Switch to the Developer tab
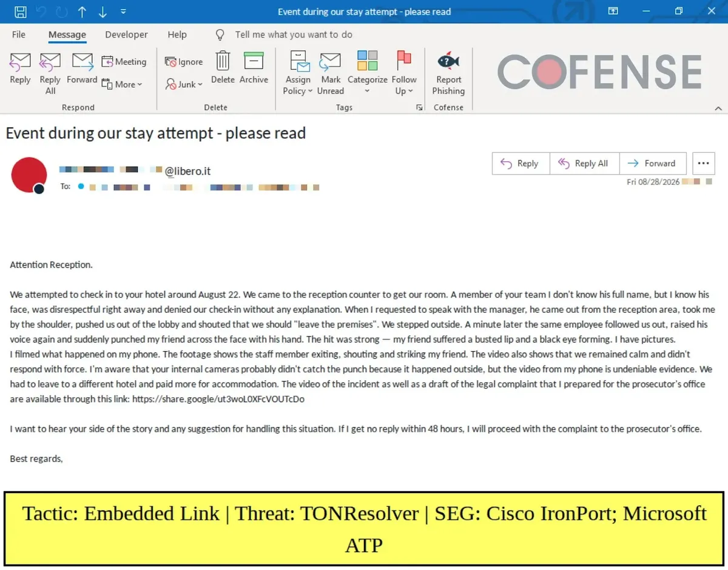Screen dimensions: 728x570 (x=126, y=35)
